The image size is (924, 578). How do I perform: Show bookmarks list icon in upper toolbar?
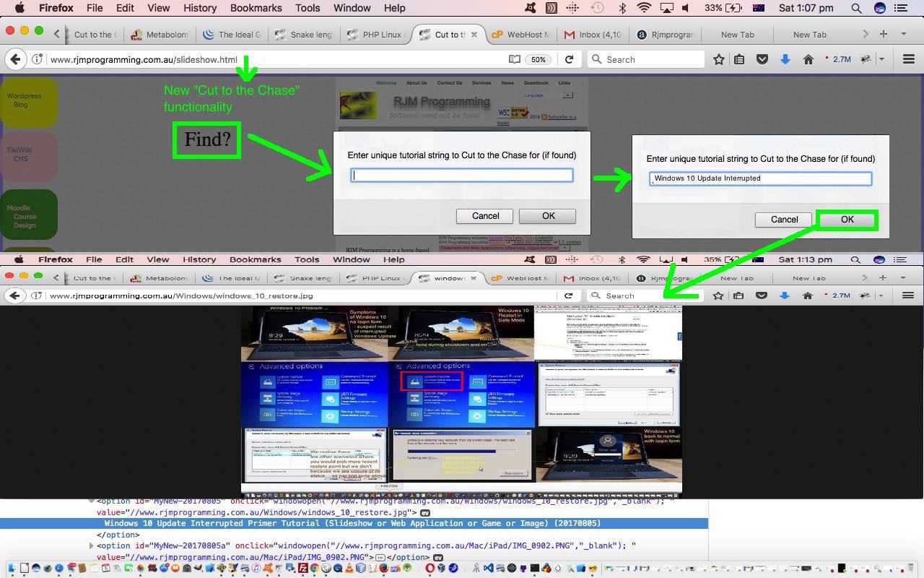click(739, 59)
